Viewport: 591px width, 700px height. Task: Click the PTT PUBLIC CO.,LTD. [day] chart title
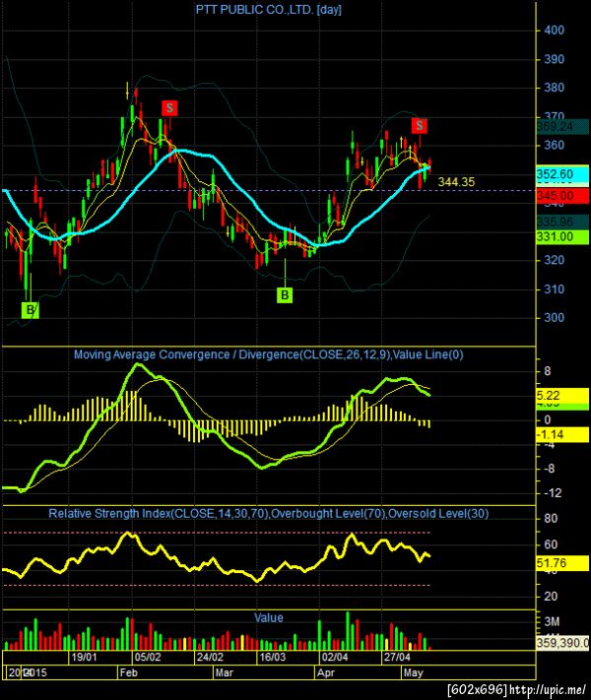269,10
